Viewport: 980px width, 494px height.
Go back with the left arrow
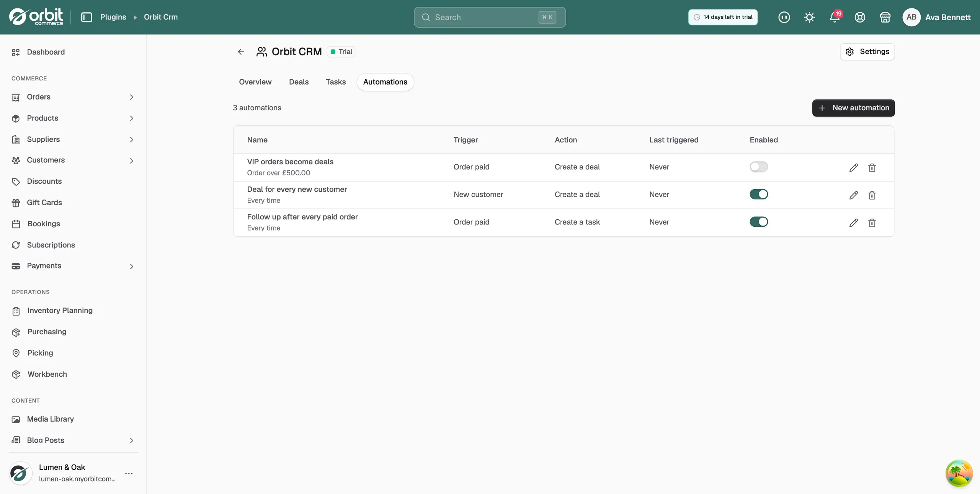coord(241,52)
